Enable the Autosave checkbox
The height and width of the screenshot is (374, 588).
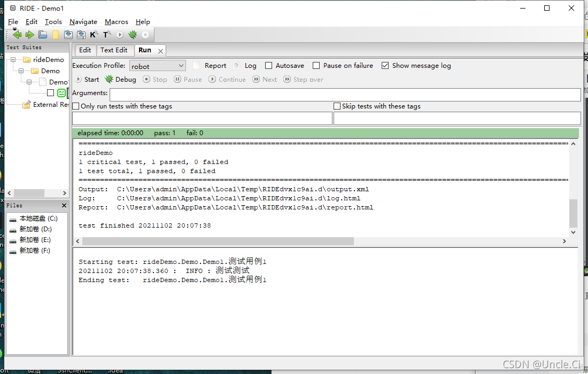pyautogui.click(x=269, y=65)
